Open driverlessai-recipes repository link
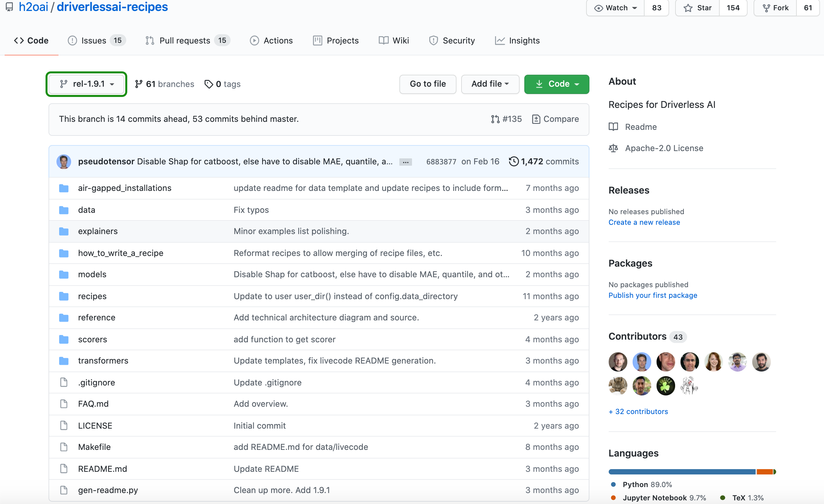Viewport: 824px width, 504px height. coord(112,7)
